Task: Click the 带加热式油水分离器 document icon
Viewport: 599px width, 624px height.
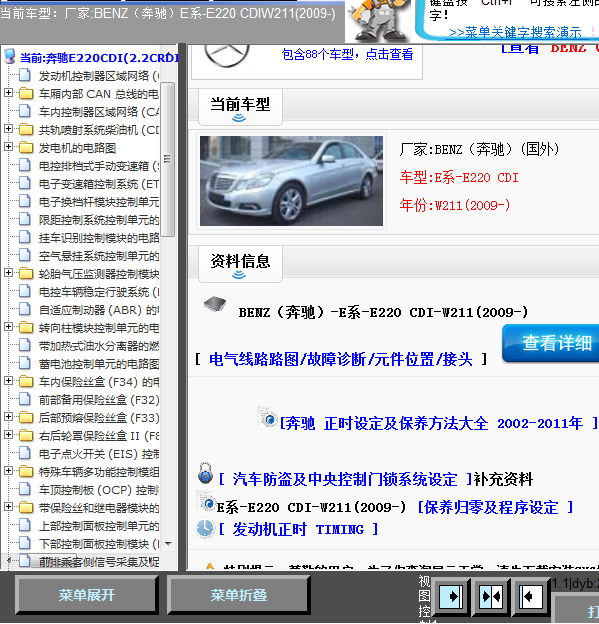Action: pyautogui.click(x=25, y=345)
